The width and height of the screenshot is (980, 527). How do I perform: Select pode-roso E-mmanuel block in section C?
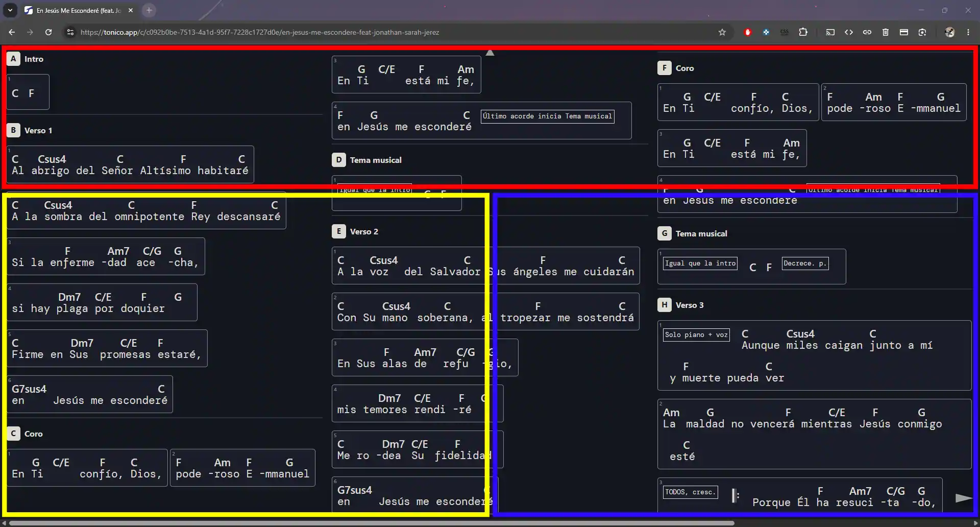[242, 468]
